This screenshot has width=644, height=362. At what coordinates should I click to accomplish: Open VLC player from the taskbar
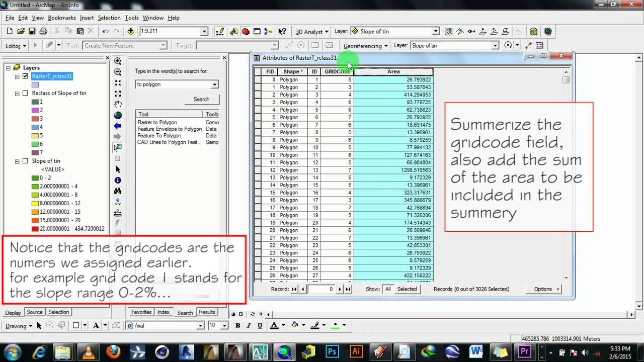click(x=88, y=351)
